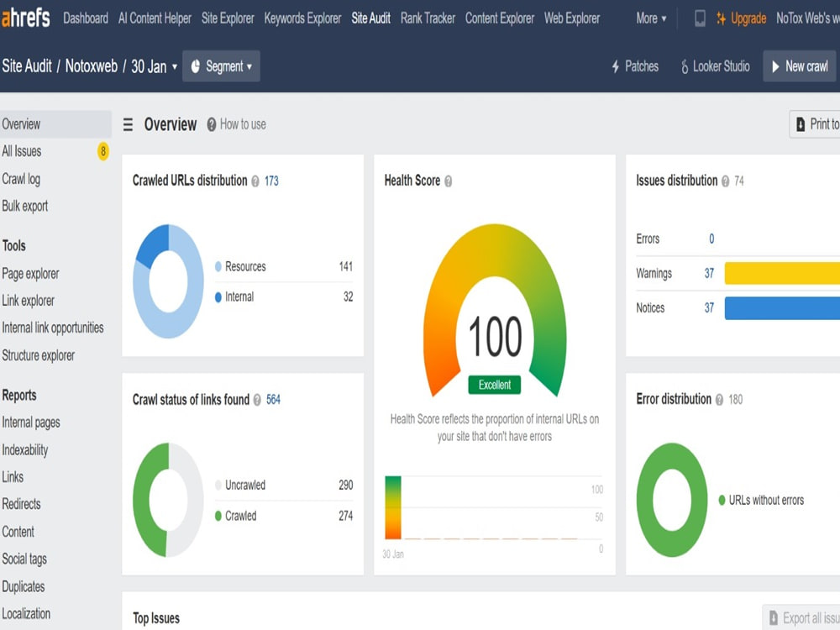Image resolution: width=840 pixels, height=630 pixels.
Task: Start a New crawl
Action: [800, 66]
